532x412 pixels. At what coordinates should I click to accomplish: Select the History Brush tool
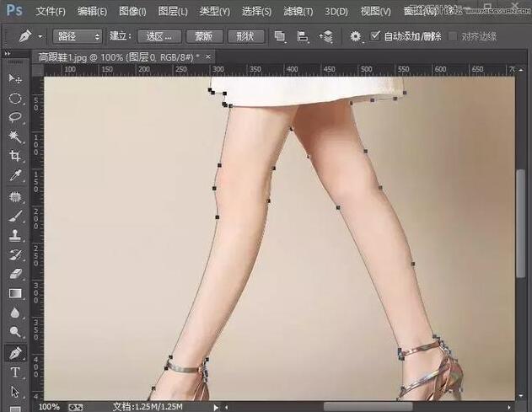coord(15,254)
